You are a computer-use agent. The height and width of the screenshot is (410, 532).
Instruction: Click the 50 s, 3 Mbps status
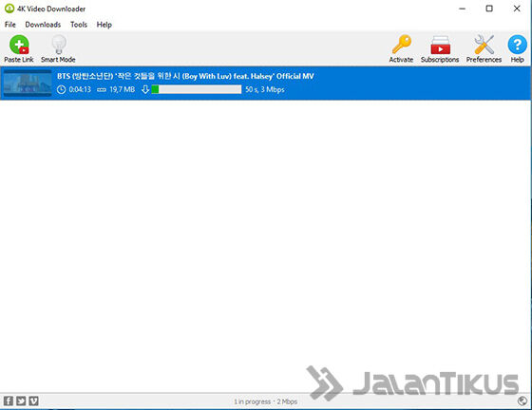point(265,89)
